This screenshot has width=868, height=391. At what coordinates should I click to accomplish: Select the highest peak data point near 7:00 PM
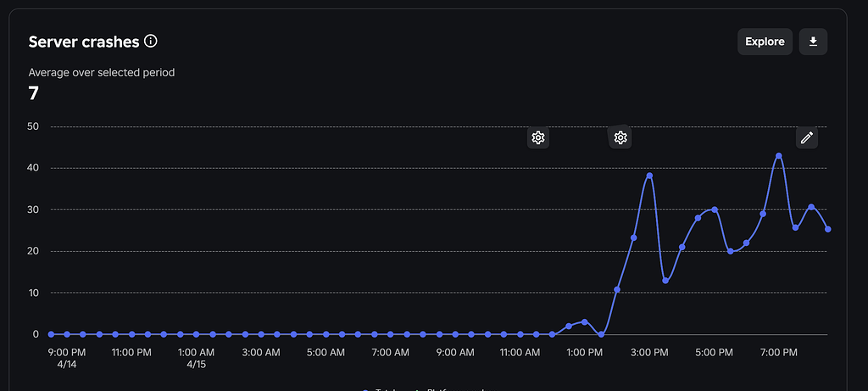pyautogui.click(x=779, y=155)
